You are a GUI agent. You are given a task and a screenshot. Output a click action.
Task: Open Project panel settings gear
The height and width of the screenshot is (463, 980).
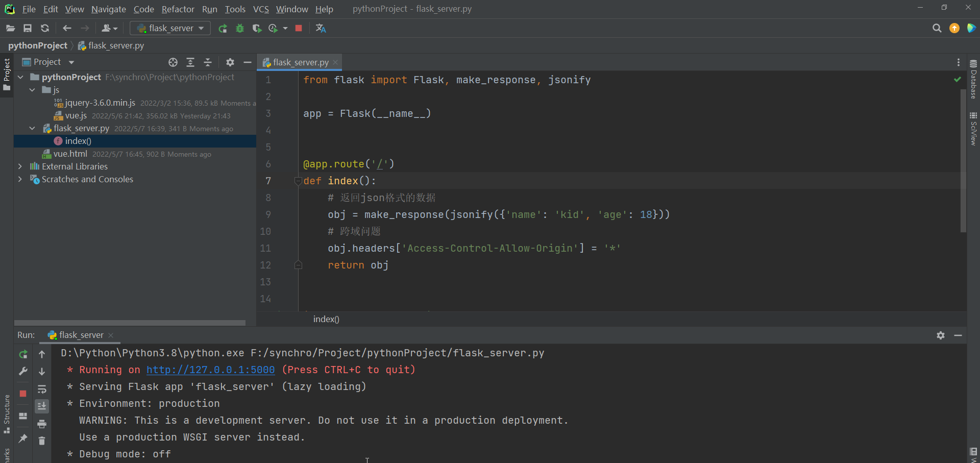click(230, 62)
